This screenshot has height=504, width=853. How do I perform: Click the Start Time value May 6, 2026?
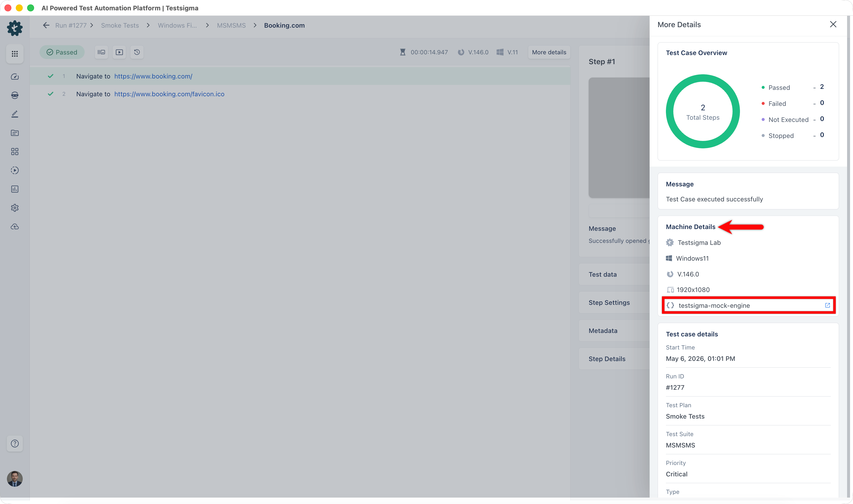tap(700, 359)
